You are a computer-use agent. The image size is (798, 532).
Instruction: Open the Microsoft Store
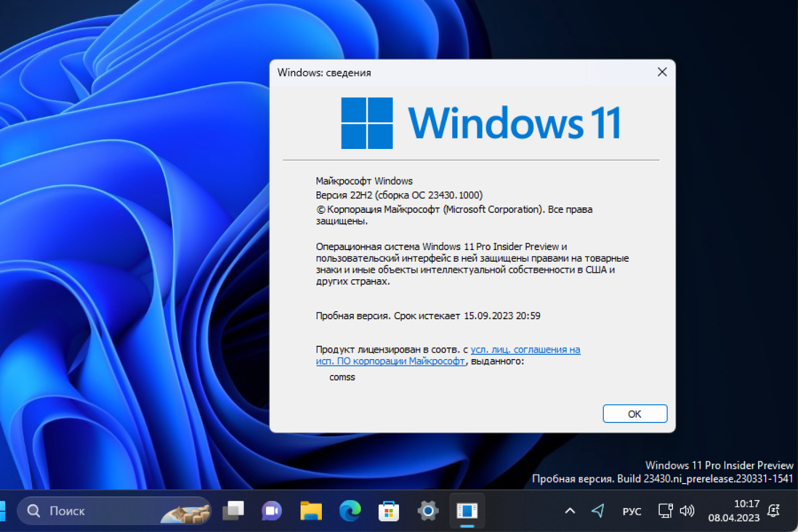[388, 511]
